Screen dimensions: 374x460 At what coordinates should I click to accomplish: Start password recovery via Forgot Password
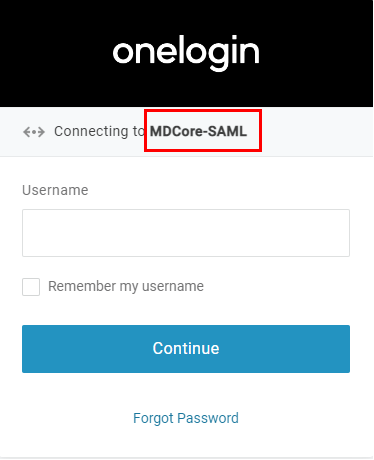[186, 418]
